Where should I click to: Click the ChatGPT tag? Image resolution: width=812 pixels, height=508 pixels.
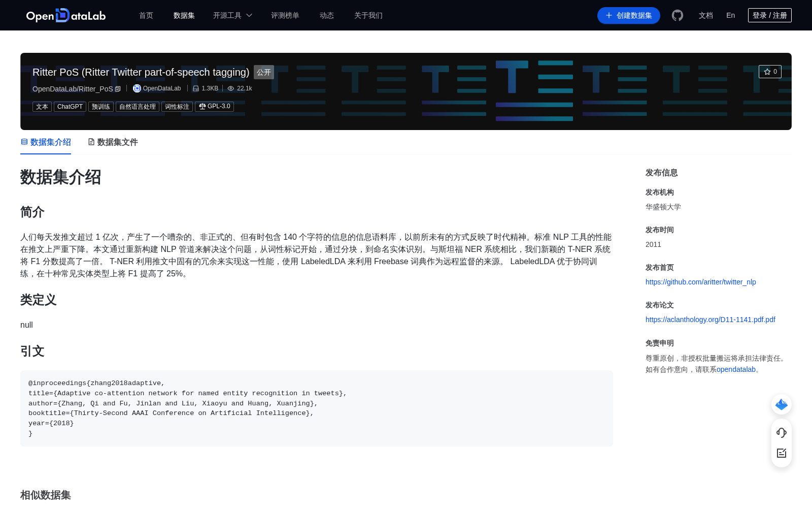pyautogui.click(x=70, y=107)
